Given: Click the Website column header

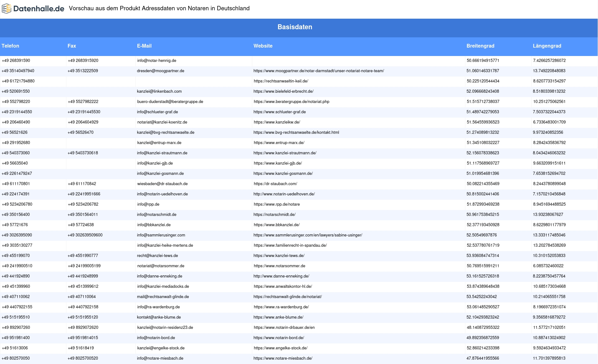Looking at the screenshot, I should (263, 46).
